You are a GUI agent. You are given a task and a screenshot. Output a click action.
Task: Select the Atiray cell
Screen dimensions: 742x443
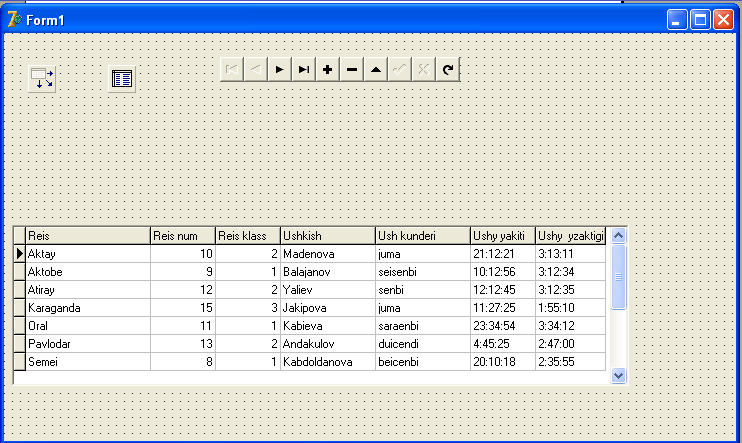(x=88, y=290)
